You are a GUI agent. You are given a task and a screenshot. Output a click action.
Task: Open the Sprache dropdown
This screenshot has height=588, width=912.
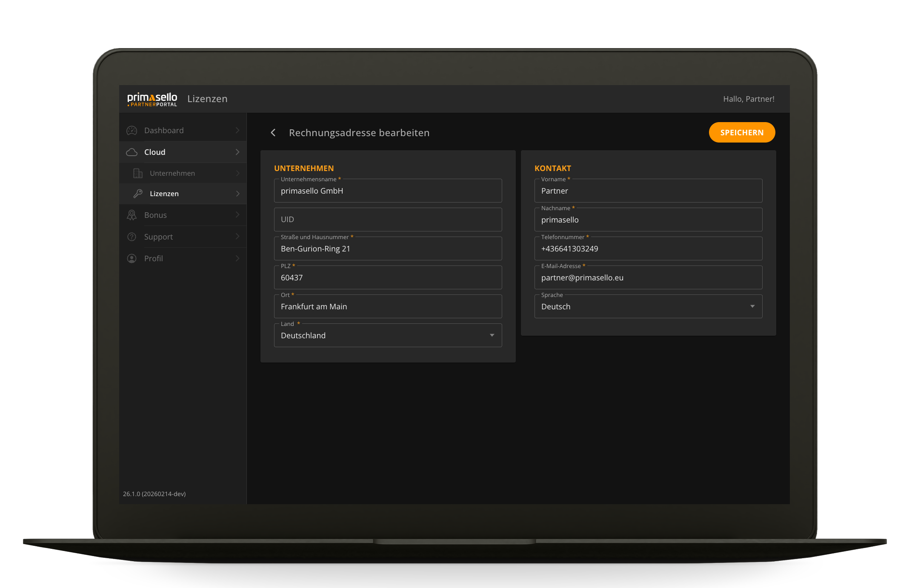752,306
